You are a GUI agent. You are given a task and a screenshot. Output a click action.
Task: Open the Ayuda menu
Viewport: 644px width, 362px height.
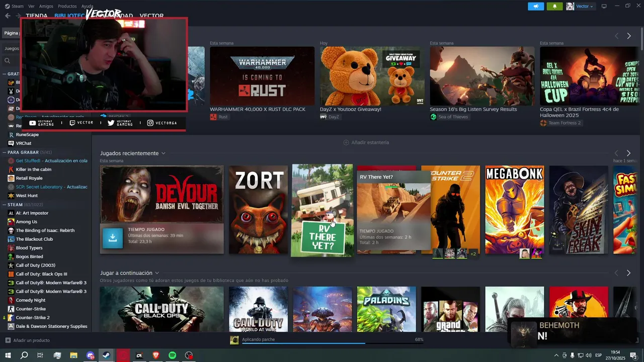(x=87, y=6)
